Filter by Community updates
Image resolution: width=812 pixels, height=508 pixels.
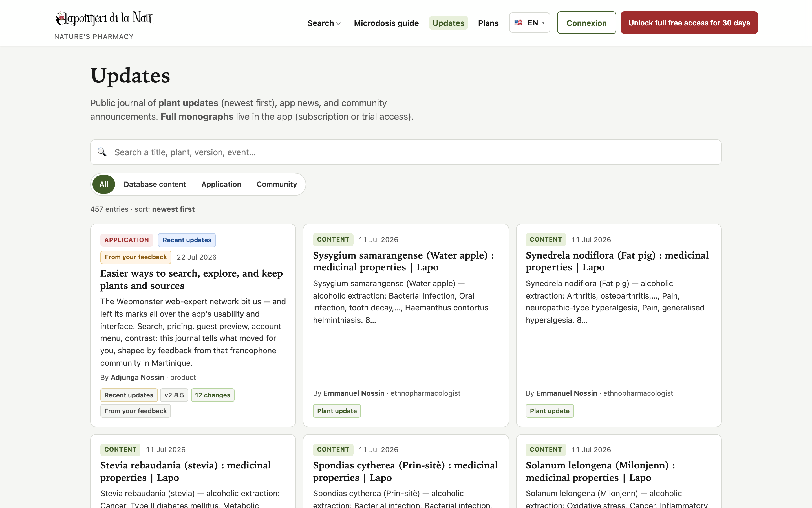click(x=277, y=184)
